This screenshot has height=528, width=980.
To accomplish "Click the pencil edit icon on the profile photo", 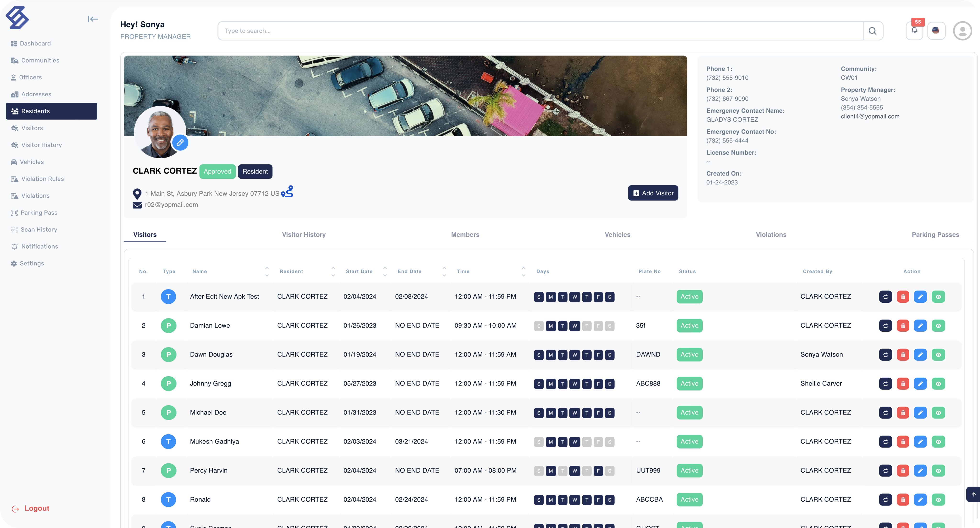I will [180, 143].
